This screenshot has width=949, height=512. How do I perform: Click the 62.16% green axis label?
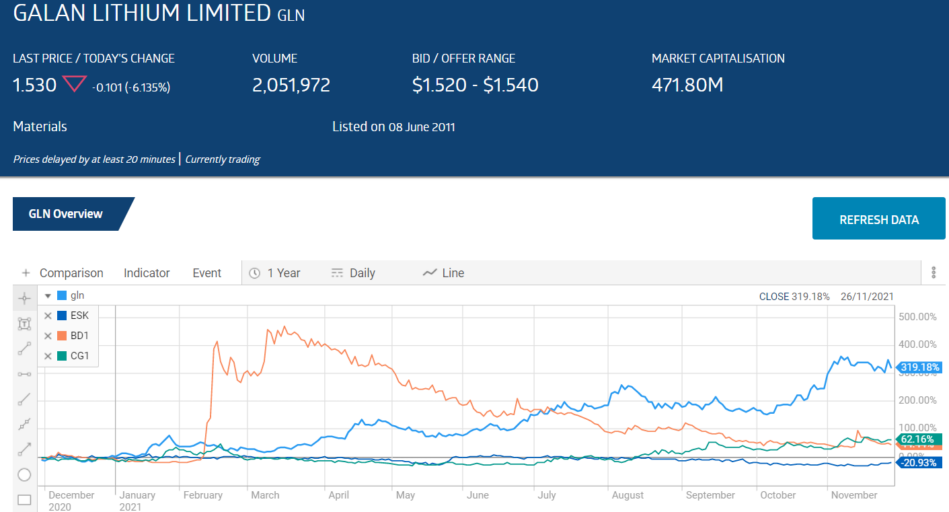pyautogui.click(x=919, y=439)
